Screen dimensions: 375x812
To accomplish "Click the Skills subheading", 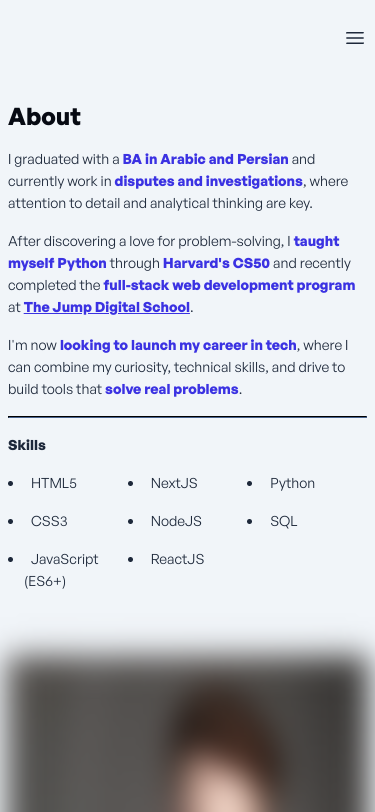I will 27,445.
